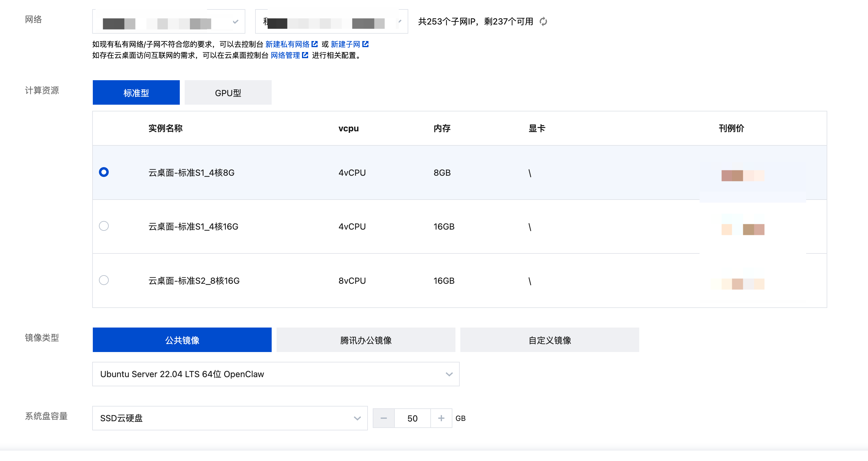The image size is (868, 461).
Task: Select the 自定义镜像 tab
Action: click(x=549, y=340)
